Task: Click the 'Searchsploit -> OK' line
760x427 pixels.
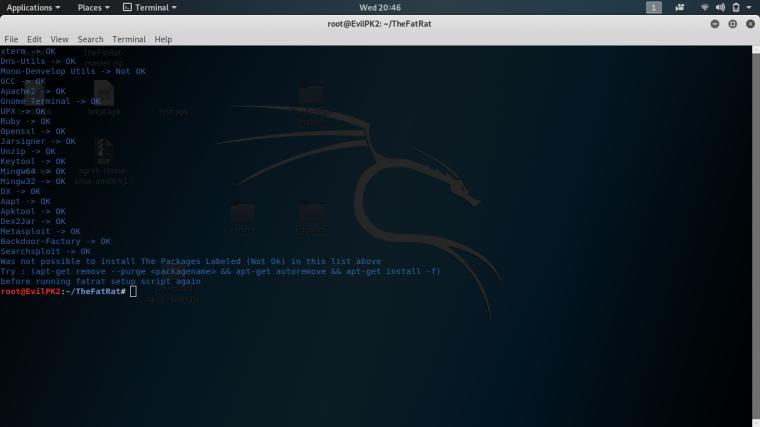Action: click(x=45, y=252)
